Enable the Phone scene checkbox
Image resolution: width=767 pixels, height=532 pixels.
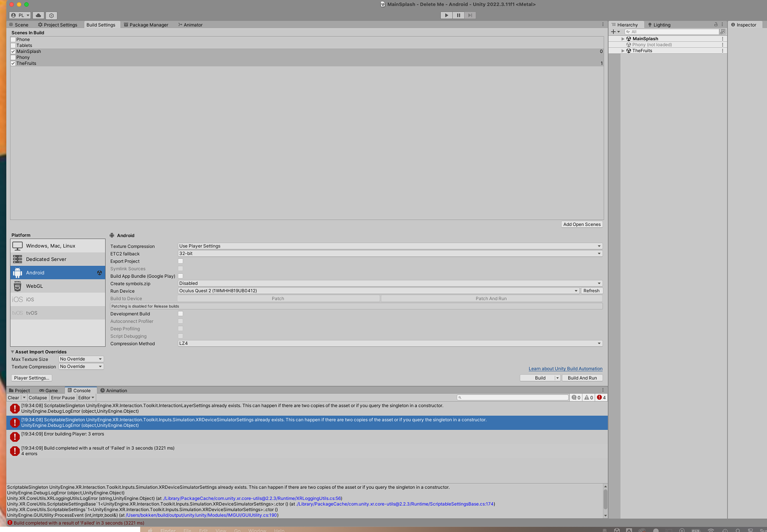[13, 40]
